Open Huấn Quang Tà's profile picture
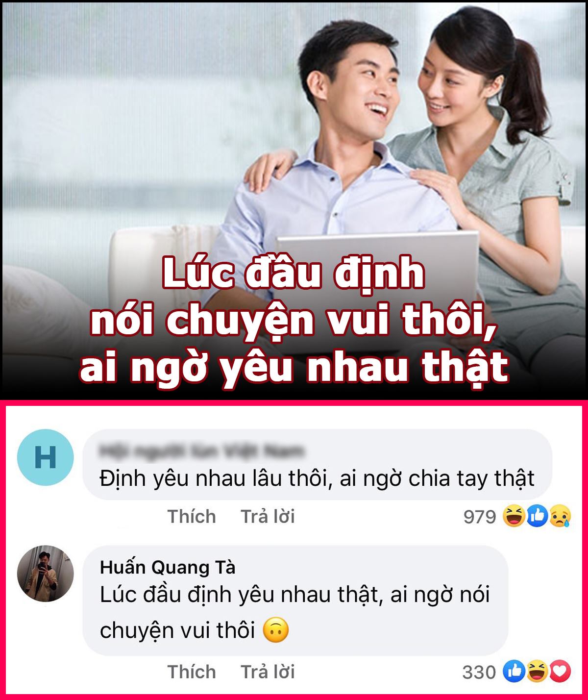The width and height of the screenshot is (588, 700). 45,573
